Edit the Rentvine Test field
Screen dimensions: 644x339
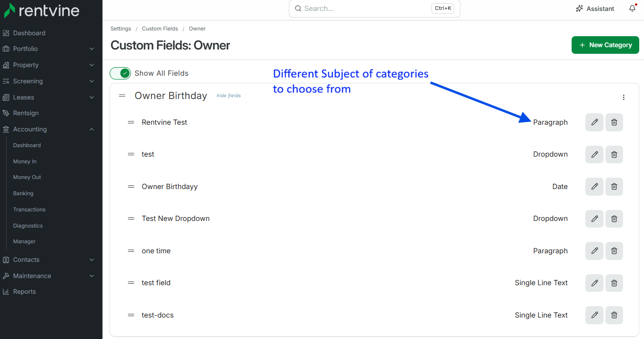point(594,122)
